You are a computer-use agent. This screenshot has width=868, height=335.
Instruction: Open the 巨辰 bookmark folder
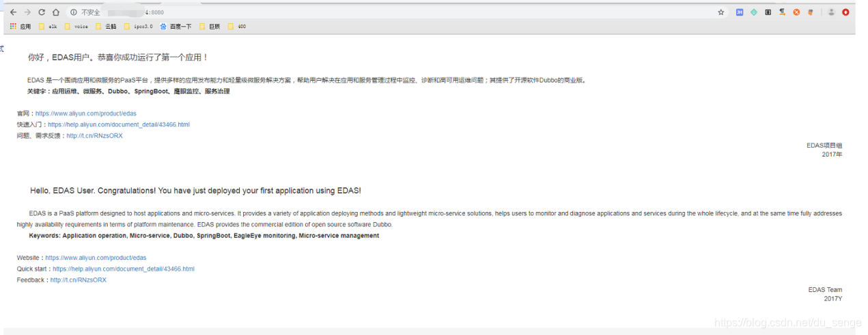210,27
